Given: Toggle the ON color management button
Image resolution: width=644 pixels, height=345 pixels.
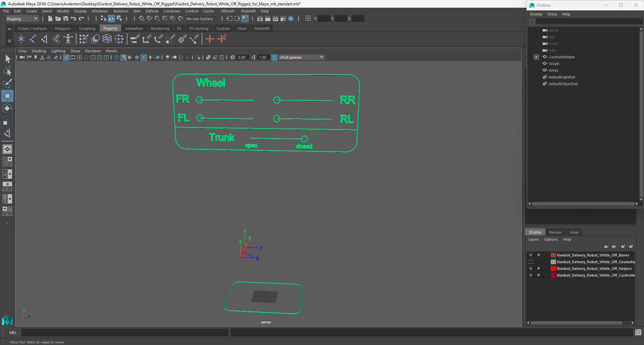Looking at the screenshot, I should click(x=274, y=57).
